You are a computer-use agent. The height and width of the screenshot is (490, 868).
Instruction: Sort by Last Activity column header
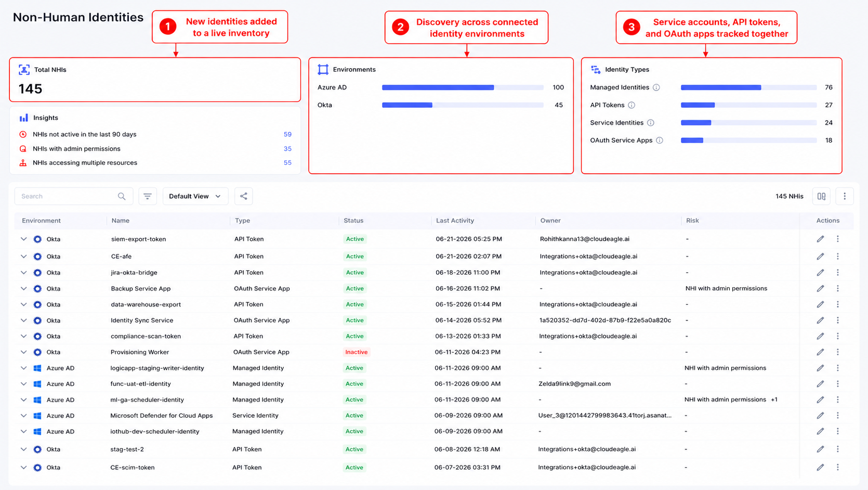pos(455,221)
